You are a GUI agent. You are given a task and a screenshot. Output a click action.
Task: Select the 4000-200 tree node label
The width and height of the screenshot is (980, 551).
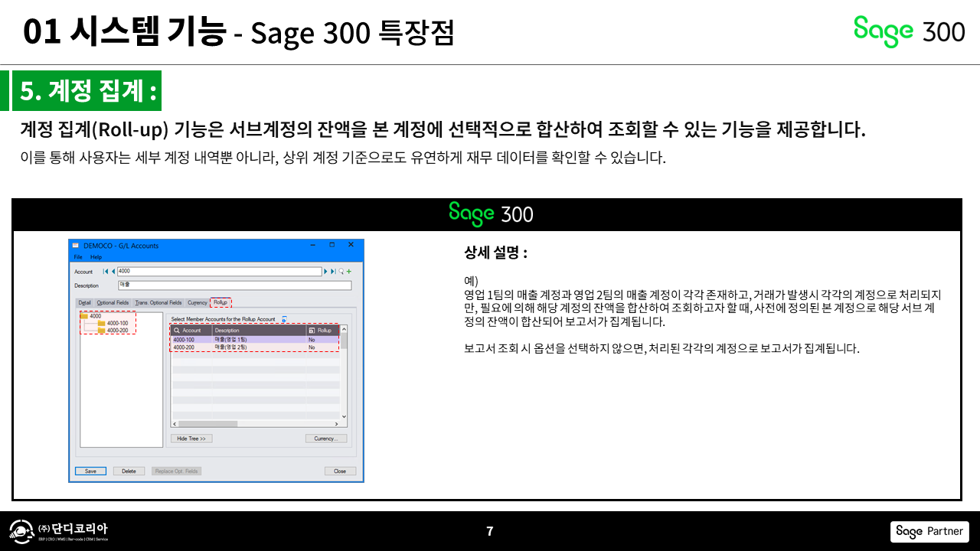coord(118,331)
